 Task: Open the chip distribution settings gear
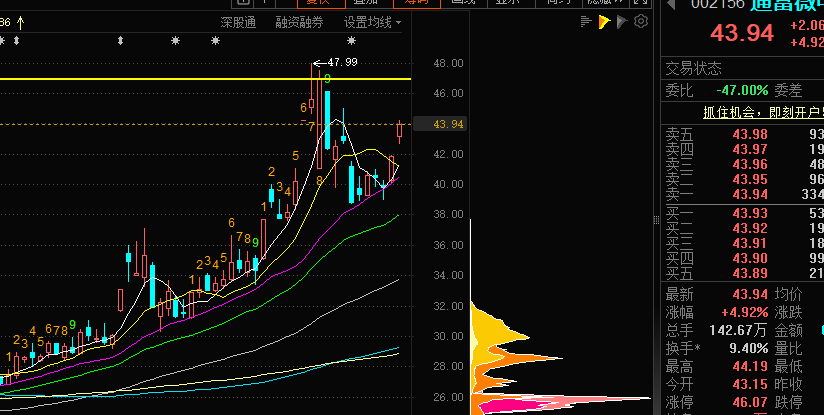pos(641,22)
